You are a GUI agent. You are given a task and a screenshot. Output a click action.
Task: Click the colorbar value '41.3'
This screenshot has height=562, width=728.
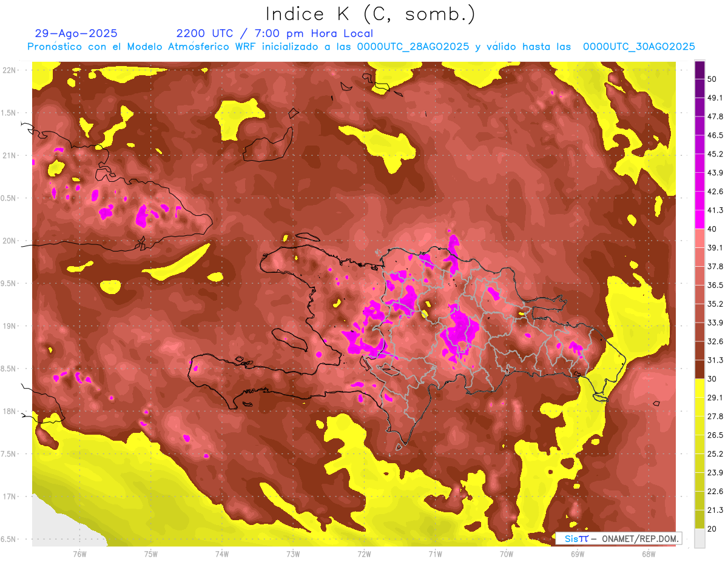(715, 210)
